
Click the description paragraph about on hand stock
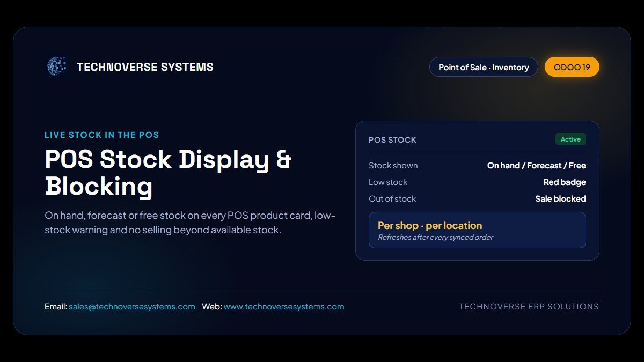(190, 223)
